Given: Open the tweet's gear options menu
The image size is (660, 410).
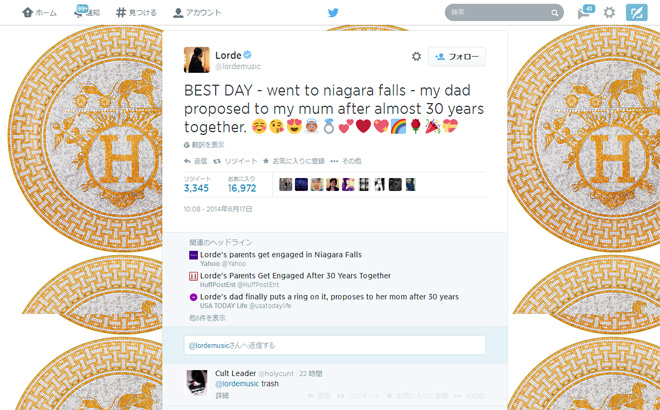Looking at the screenshot, I should tap(416, 56).
